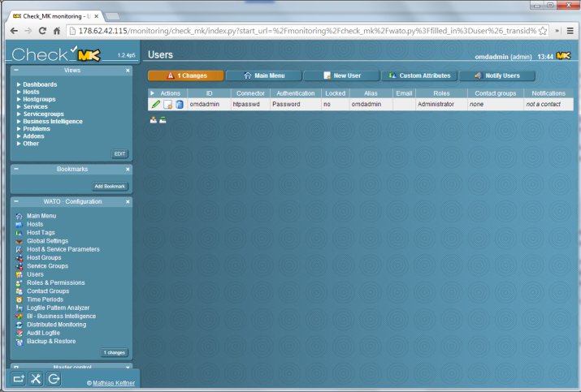Close the Views snapin
This screenshot has width=581, height=392.
[128, 71]
